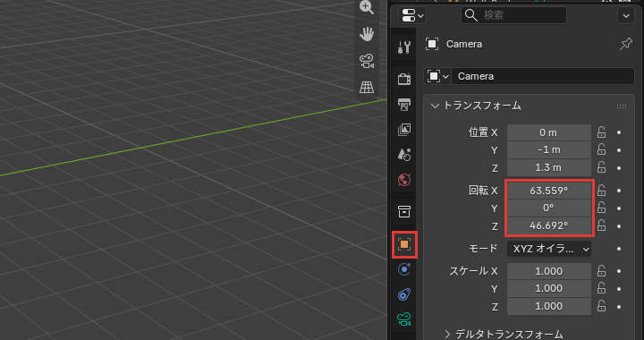Click the スケール X value field
Image resolution: width=644 pixels, height=340 pixels.
tap(548, 271)
